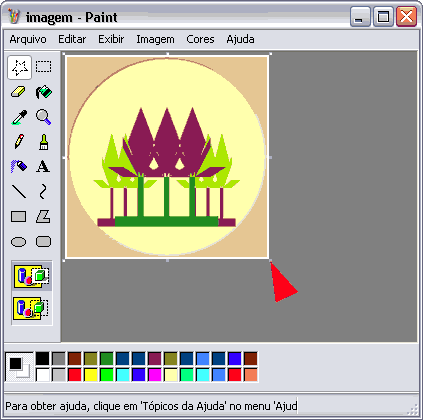The width and height of the screenshot is (423, 420).
Task: Select the Text tool letter A
Action: [44, 166]
